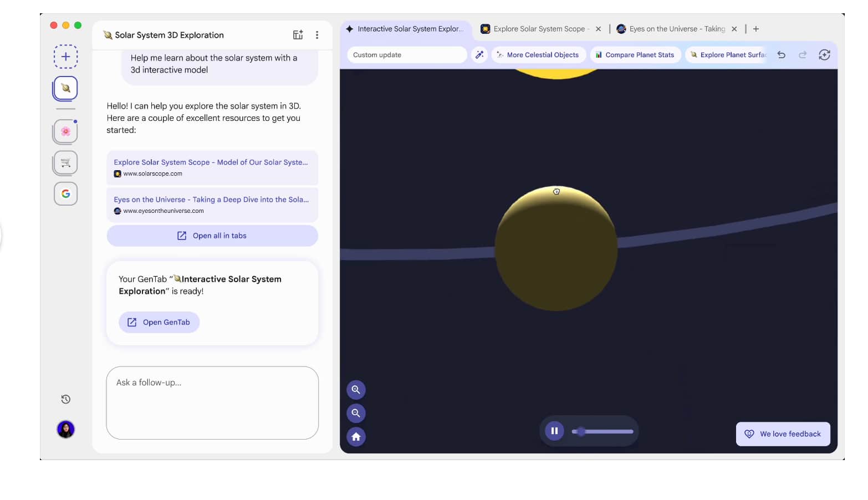Image resolution: width=868 pixels, height=500 pixels.
Task: Click the Open GenTab button
Action: click(159, 322)
